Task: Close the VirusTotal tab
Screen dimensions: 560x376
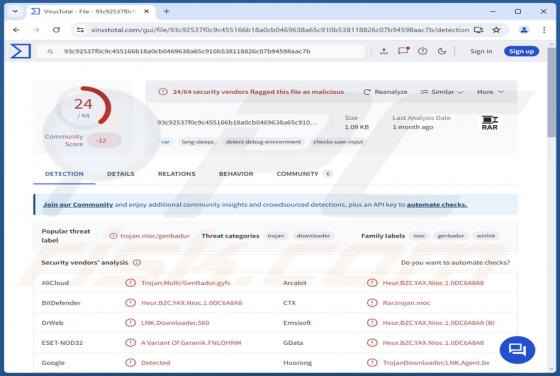Action: point(146,11)
